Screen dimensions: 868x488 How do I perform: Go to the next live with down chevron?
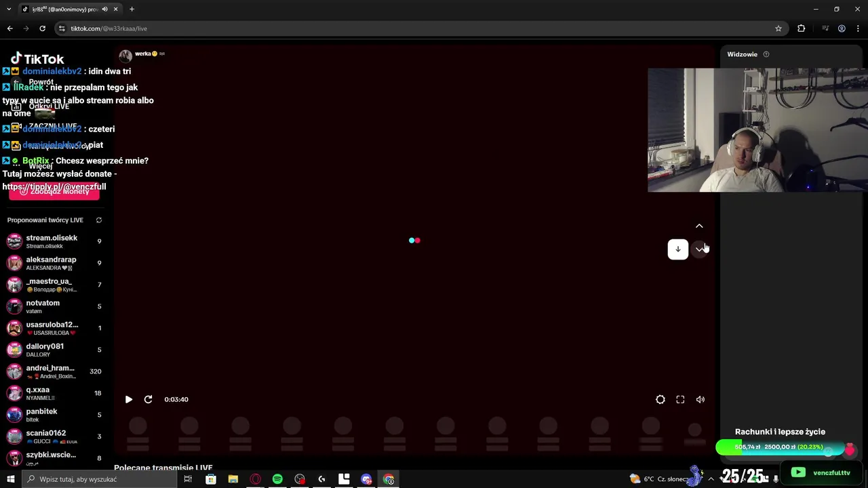point(699,249)
